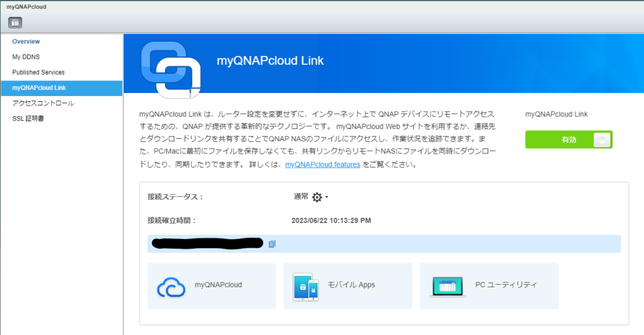Click the 通常 status value
This screenshot has height=335, width=644.
point(301,197)
